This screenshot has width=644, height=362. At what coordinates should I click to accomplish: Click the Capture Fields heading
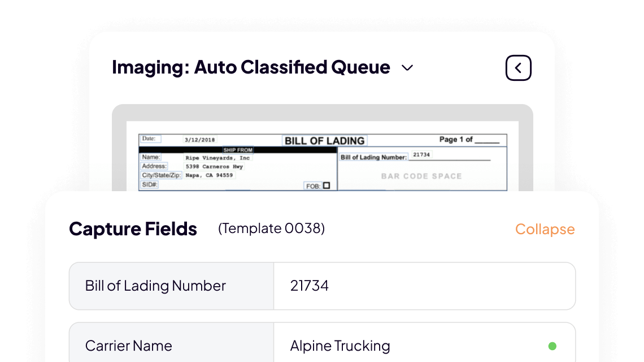click(x=133, y=229)
